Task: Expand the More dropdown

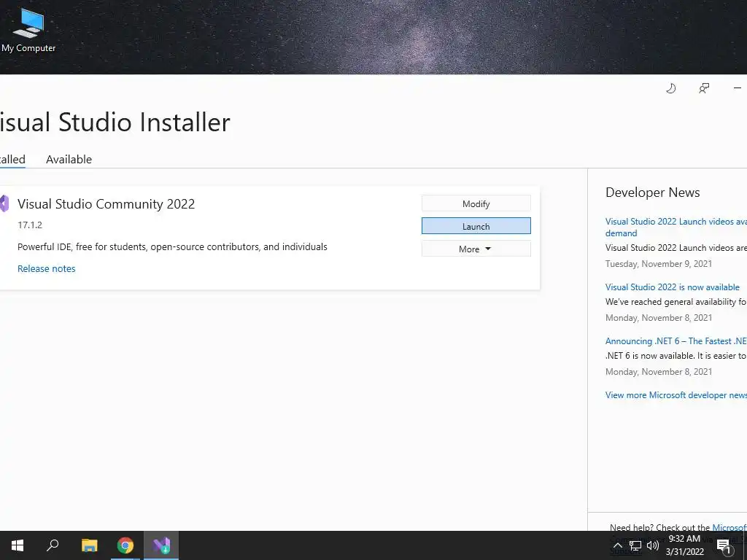Action: (476, 249)
